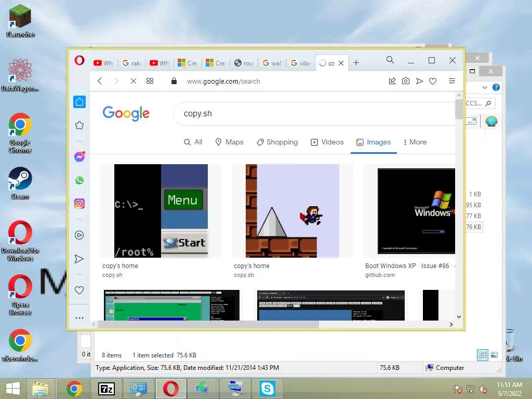Switch to first YouTube tab
Screen dimensions: 532x399
pyautogui.click(x=103, y=63)
